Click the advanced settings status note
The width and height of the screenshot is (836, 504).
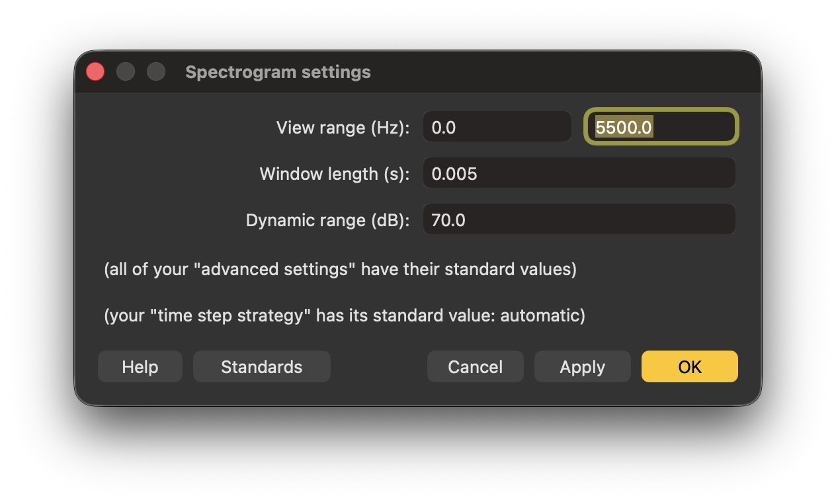(x=340, y=270)
